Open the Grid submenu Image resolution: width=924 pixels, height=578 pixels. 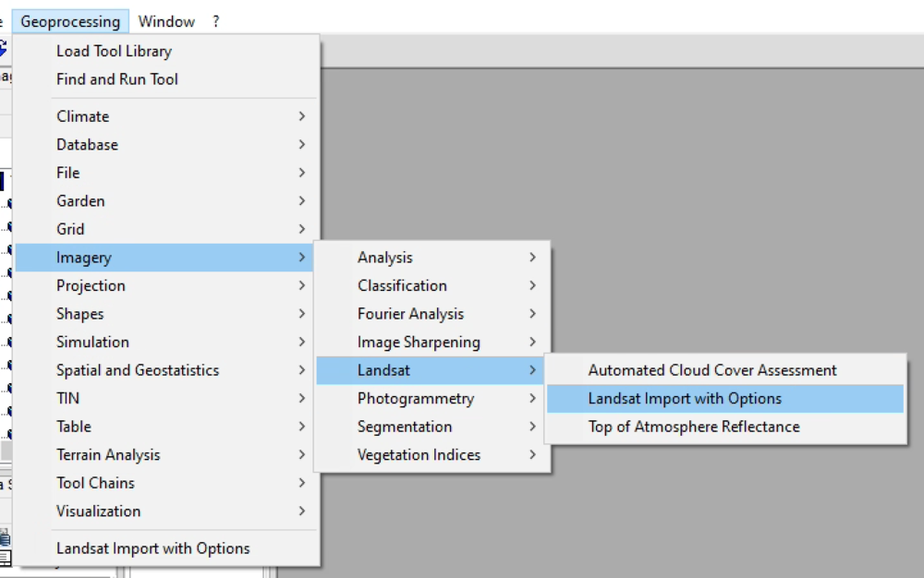[x=70, y=229]
